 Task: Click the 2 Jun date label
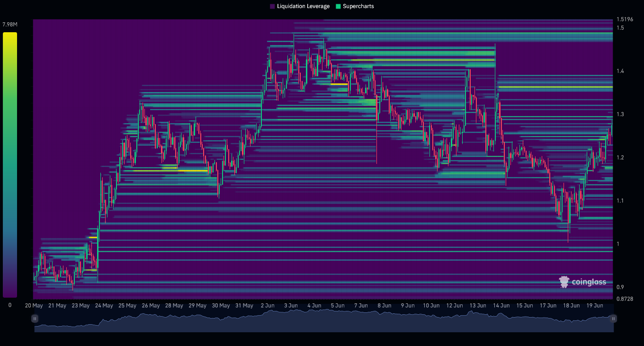268,306
